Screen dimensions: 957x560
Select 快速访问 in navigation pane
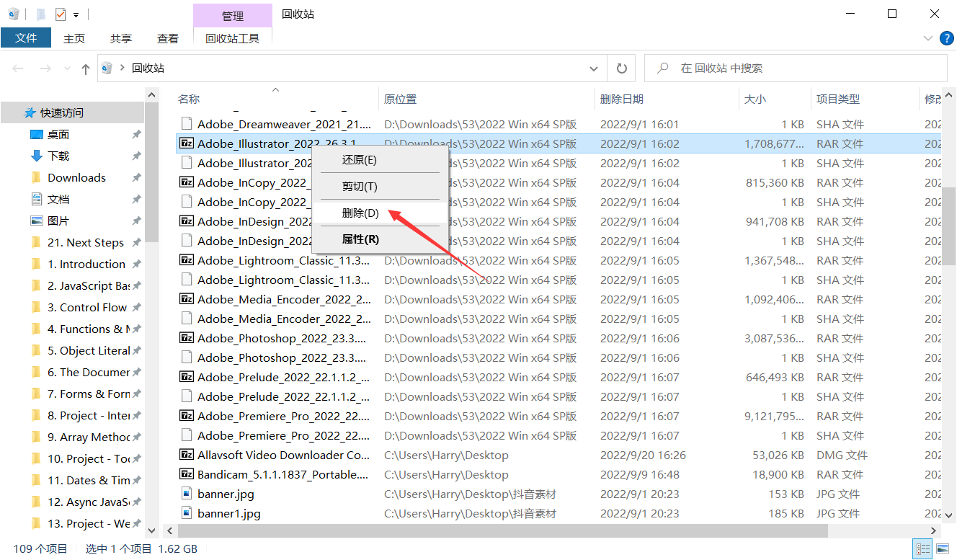click(x=62, y=112)
